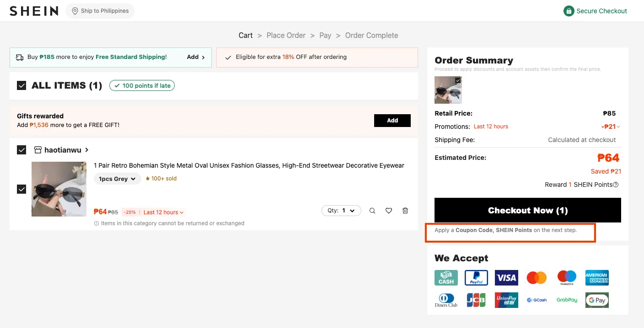Expand the -₱21 promotions breakdown
644x328 pixels.
click(x=611, y=127)
